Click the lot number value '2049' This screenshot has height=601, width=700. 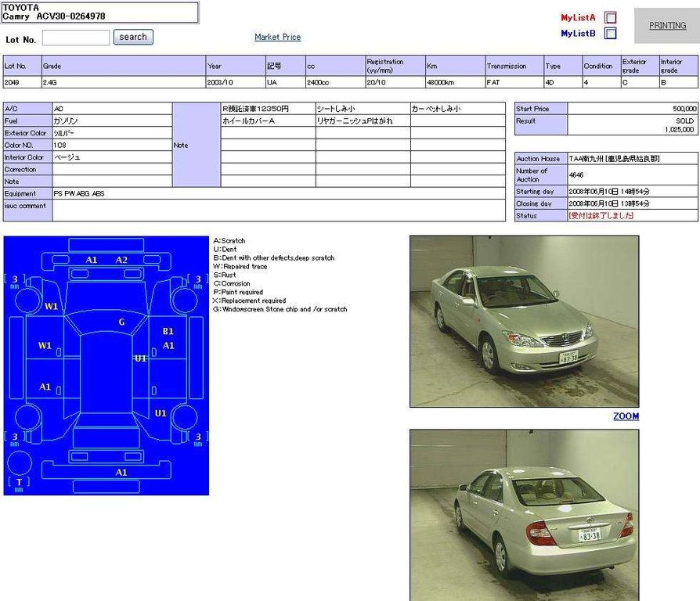coord(12,82)
